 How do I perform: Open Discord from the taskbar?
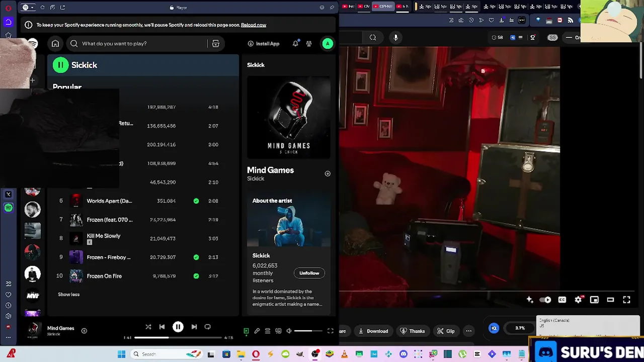(x=403, y=354)
